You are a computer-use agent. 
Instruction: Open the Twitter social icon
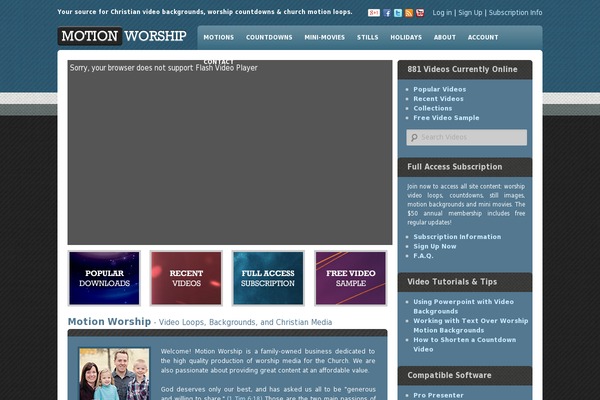click(x=398, y=13)
